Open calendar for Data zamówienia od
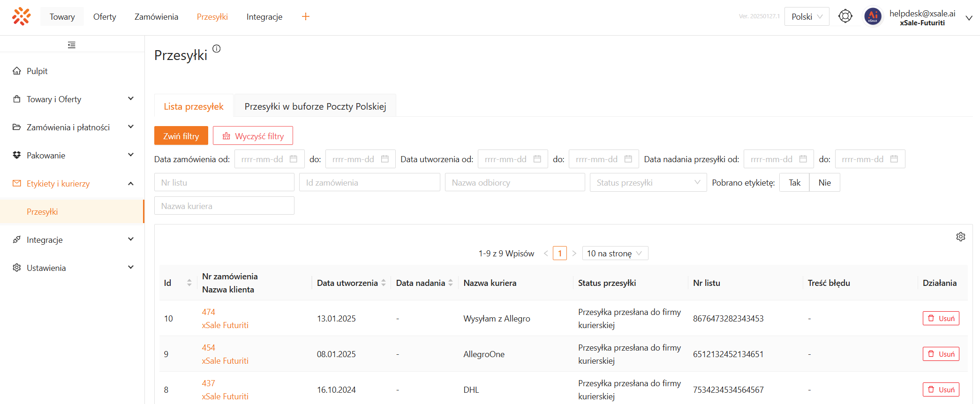 (x=294, y=159)
